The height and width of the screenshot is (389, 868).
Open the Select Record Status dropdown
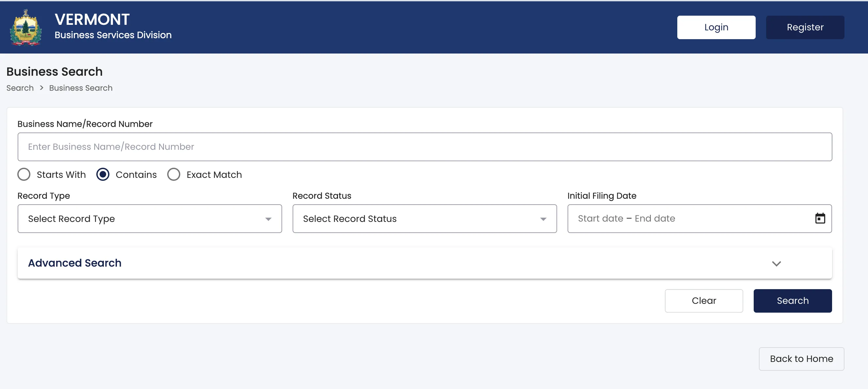click(x=425, y=219)
